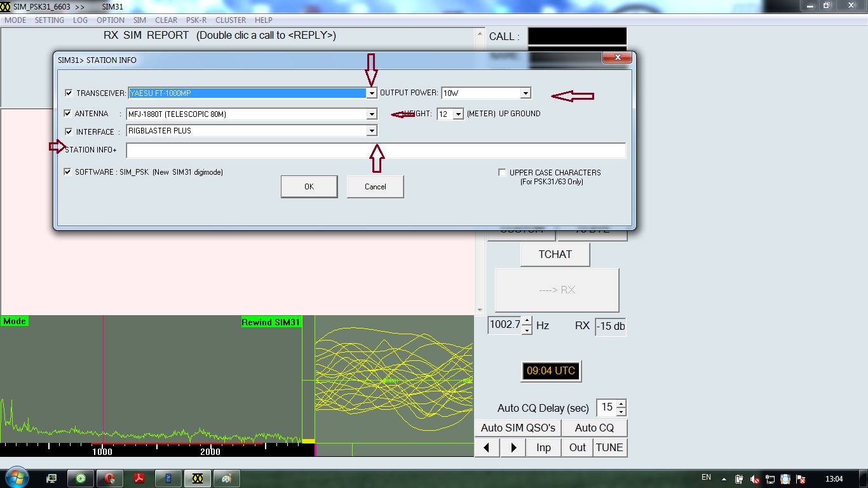Viewport: 868px width, 488px height.
Task: Expand the TRANSCEIVER dropdown list
Action: pyautogui.click(x=372, y=93)
